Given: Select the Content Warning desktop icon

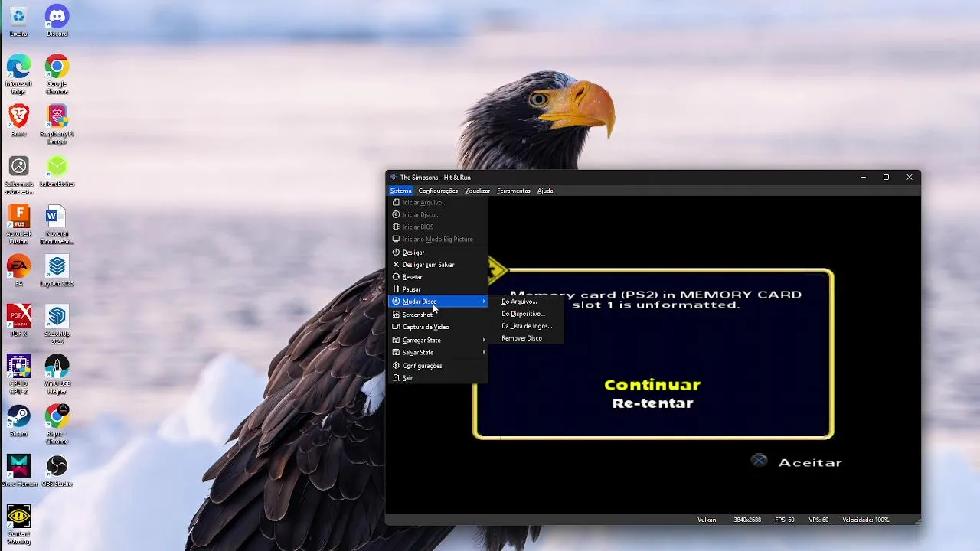Looking at the screenshot, I should (x=18, y=523).
